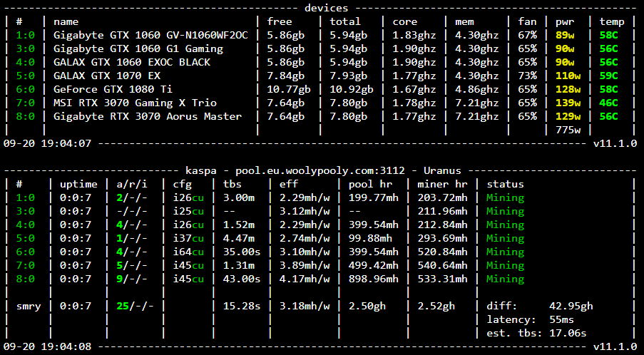
Task: Click the 499.42mh pool hashrate
Action: tap(373, 265)
